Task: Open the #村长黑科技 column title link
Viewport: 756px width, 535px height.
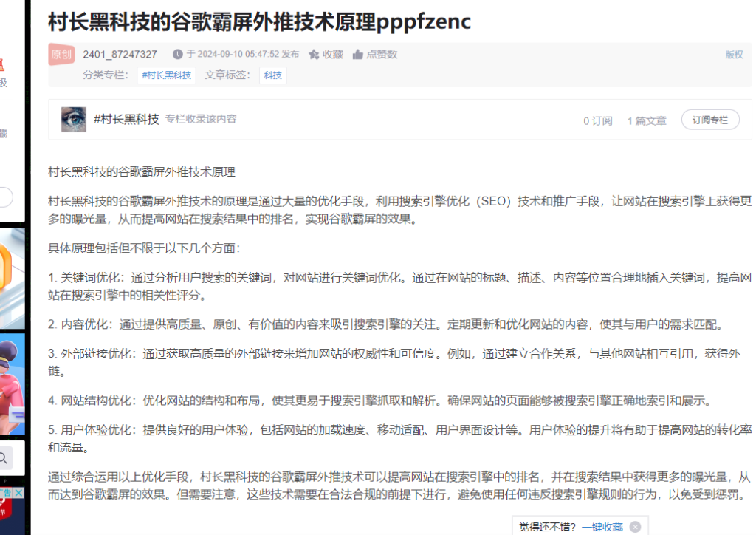Action: coord(126,120)
